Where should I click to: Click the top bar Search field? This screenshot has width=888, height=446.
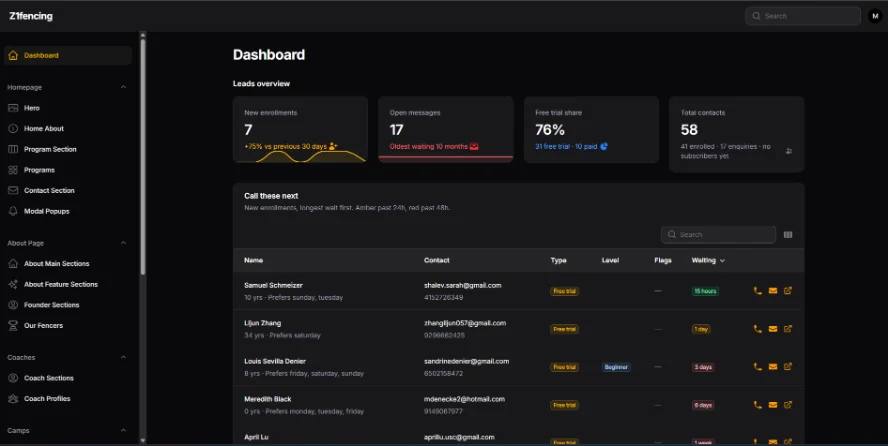803,16
